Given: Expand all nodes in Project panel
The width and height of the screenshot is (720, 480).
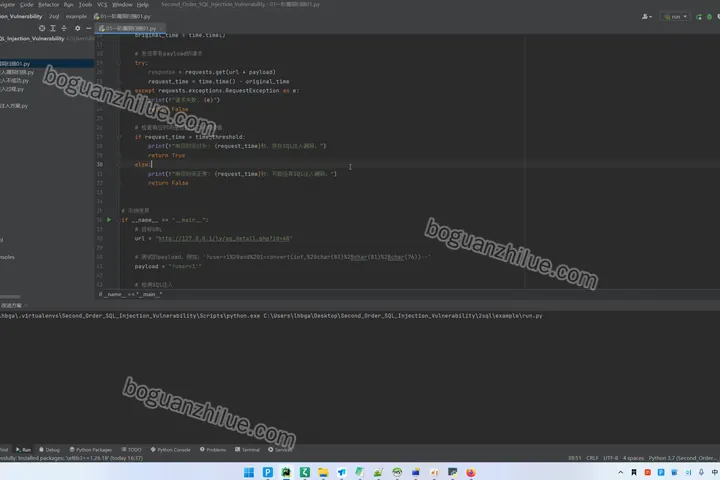Looking at the screenshot, I should pos(53,28).
